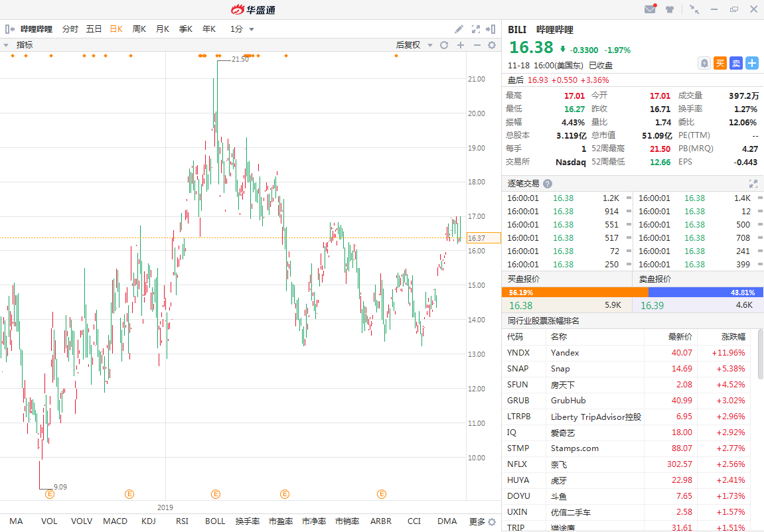Expand the 逐笔交易 trade list panel
Viewport: 764px width, 532px height.
point(753,184)
